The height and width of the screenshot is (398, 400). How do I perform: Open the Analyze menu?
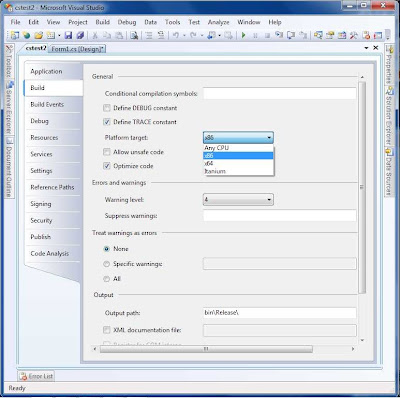pyautogui.click(x=218, y=22)
